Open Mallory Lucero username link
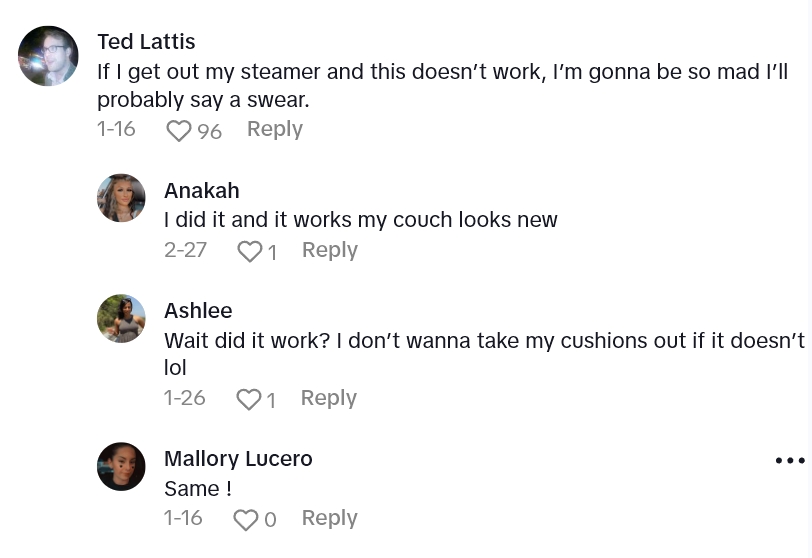 click(x=238, y=459)
